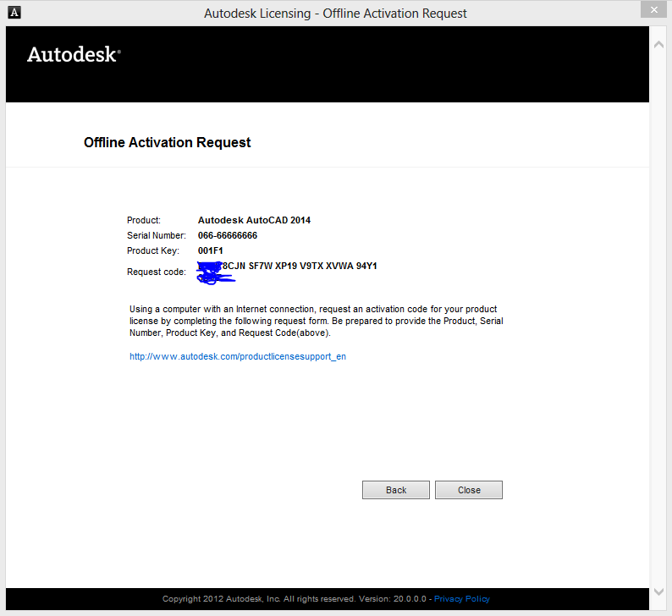Click the Back button
Image resolution: width=672 pixels, height=616 pixels.
(x=395, y=490)
